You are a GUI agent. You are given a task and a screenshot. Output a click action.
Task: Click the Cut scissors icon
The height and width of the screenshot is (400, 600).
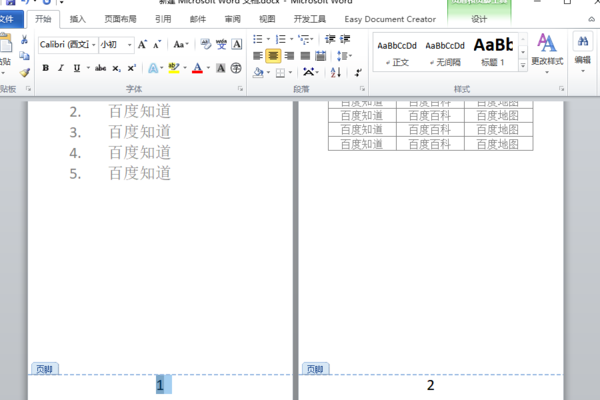click(24, 39)
